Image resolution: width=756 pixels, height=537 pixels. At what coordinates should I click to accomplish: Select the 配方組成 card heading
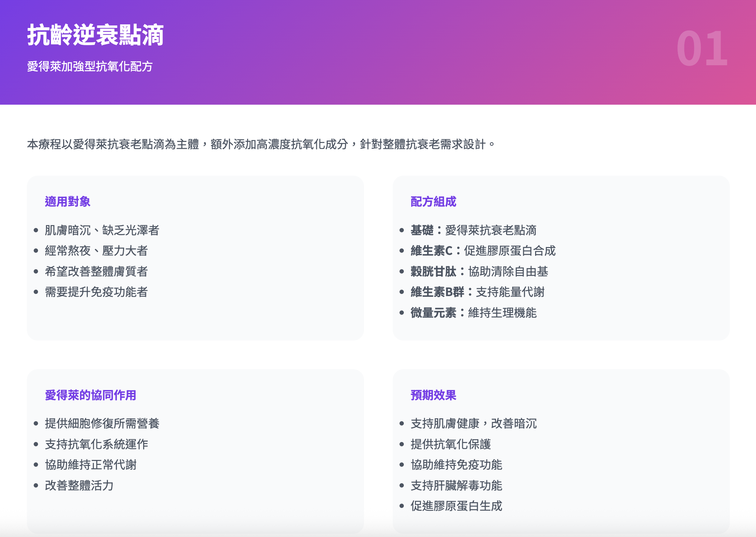click(433, 201)
